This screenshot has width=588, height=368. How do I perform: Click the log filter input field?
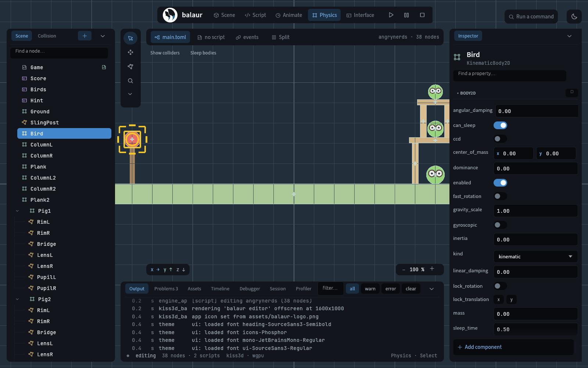(x=330, y=289)
